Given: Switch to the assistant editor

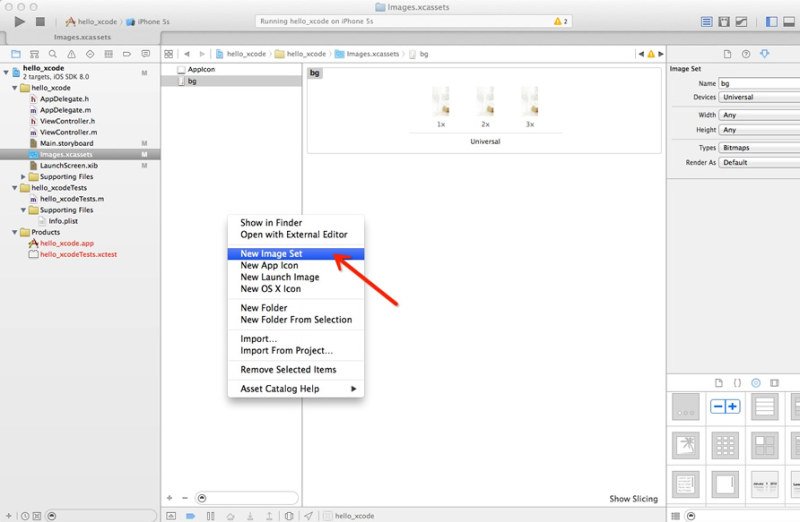Looking at the screenshot, I should [723, 21].
